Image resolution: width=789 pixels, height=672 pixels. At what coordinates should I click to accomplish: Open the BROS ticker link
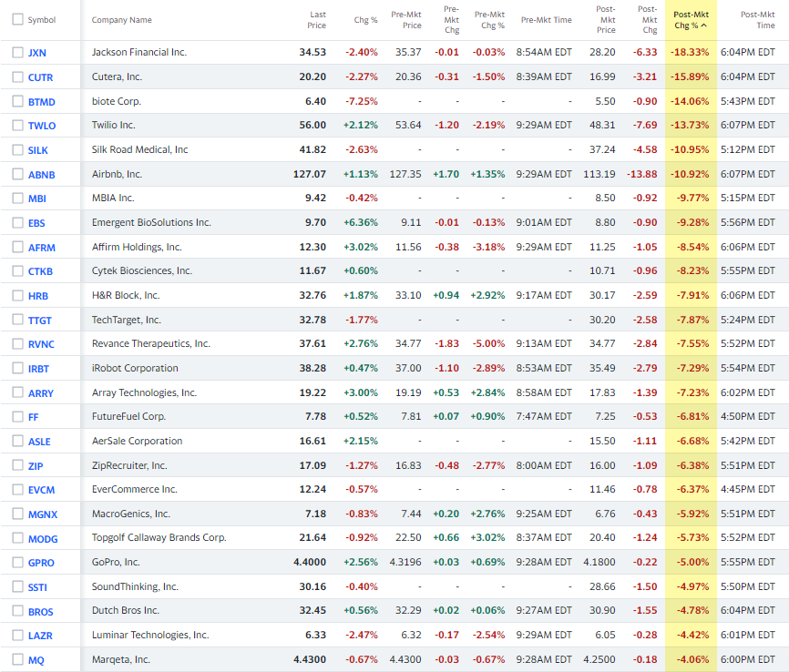40,612
